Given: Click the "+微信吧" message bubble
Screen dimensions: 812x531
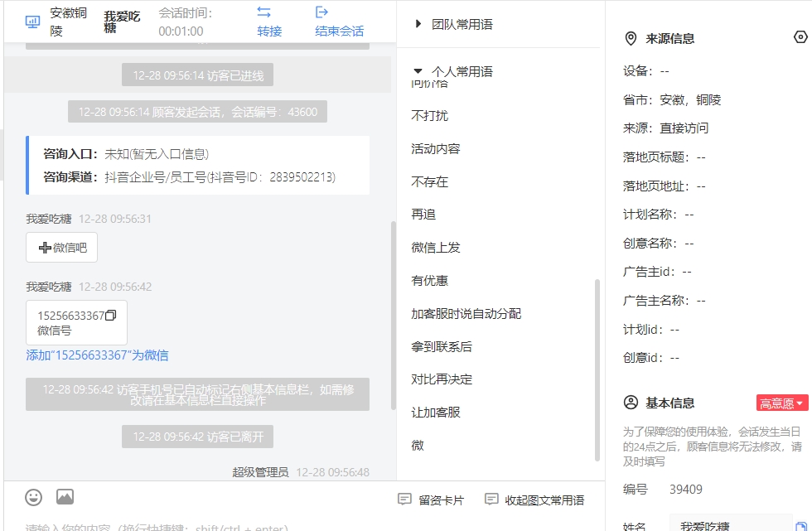Looking at the screenshot, I should [61, 248].
